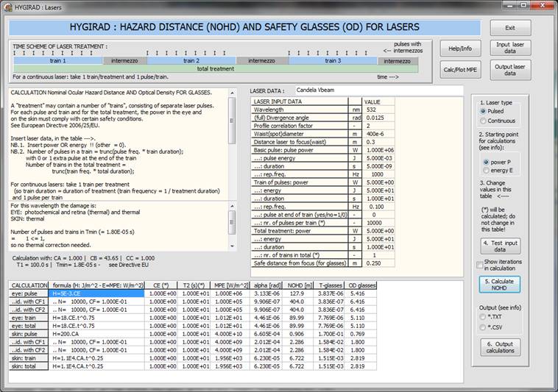Click the 'skin: total' row header

pos(29,366)
